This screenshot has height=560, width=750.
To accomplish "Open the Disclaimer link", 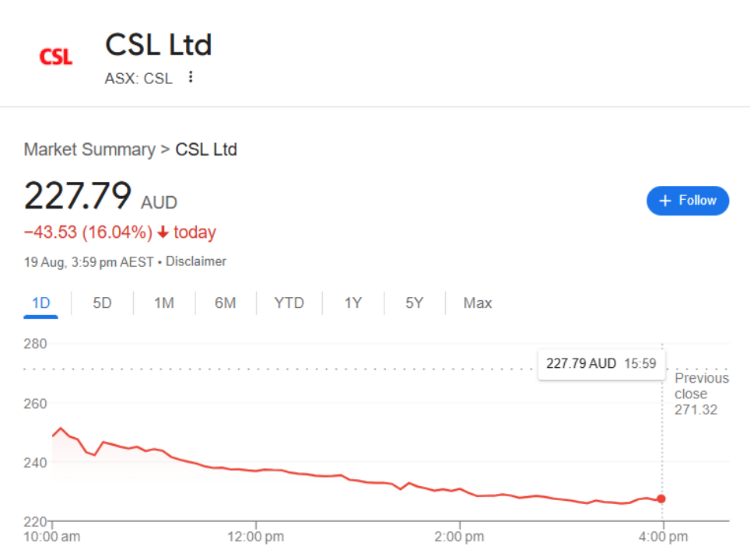I will 196,261.
